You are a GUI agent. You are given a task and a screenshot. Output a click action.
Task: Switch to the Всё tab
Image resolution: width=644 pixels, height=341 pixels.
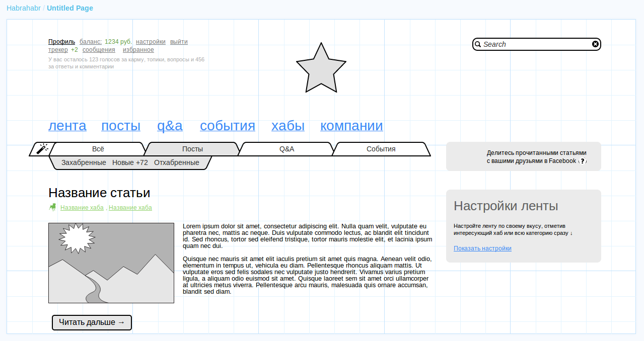click(97, 149)
